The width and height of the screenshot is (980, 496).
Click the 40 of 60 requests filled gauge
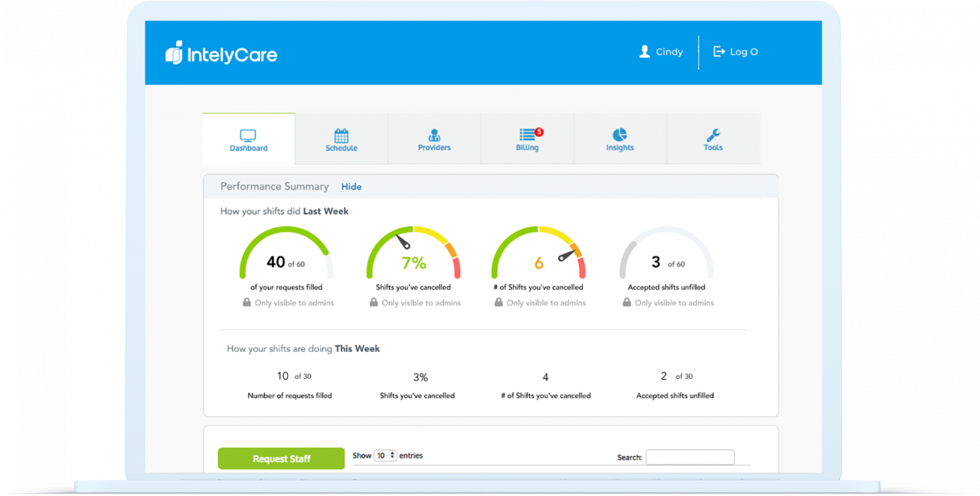tap(286, 254)
